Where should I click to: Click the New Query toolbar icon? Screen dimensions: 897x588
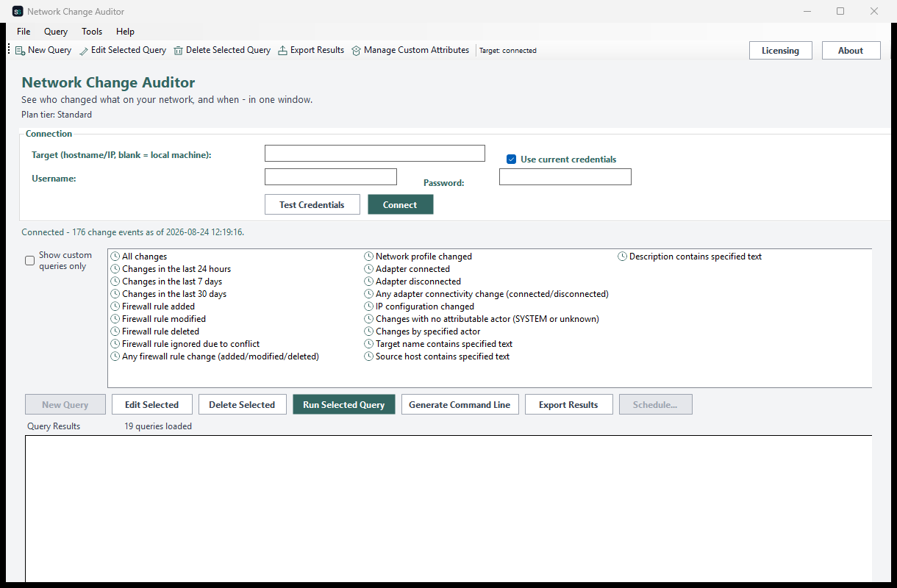pos(21,51)
